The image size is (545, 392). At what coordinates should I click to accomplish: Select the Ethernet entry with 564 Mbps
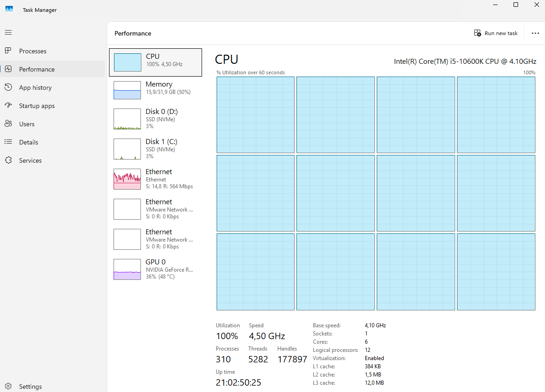[156, 179]
